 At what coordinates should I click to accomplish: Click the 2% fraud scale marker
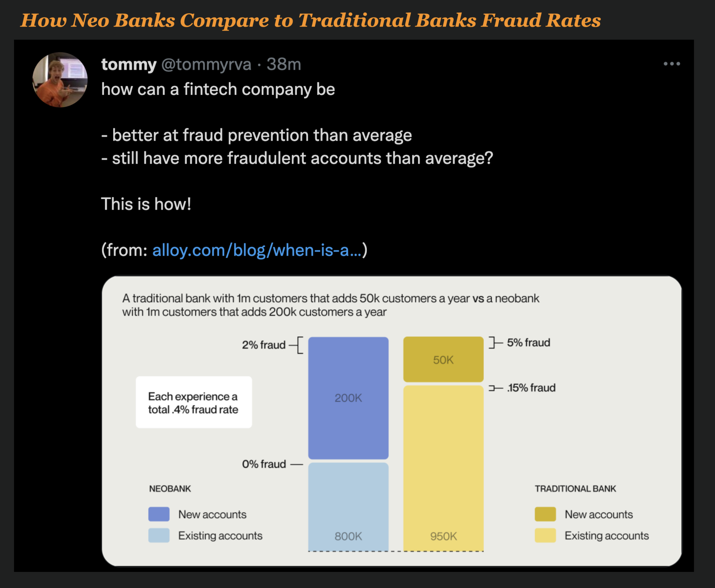click(x=264, y=345)
